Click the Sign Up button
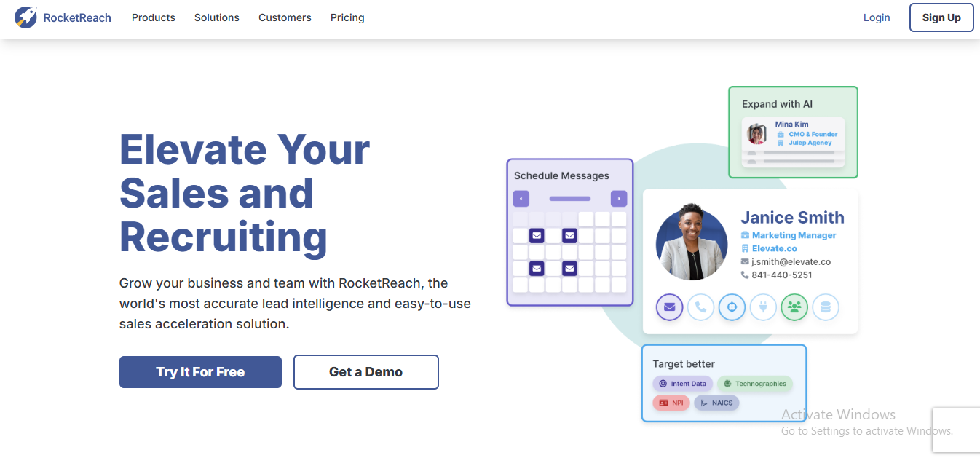This screenshot has height=458, width=980. tap(941, 17)
